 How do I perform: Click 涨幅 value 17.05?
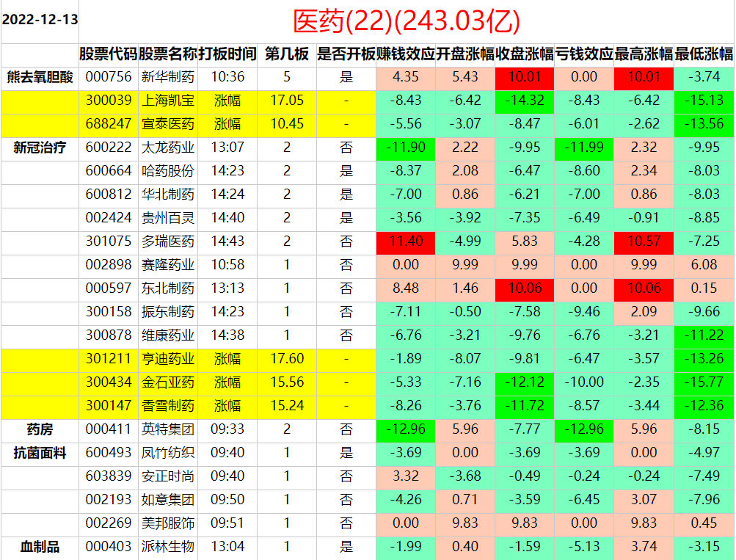pos(287,101)
